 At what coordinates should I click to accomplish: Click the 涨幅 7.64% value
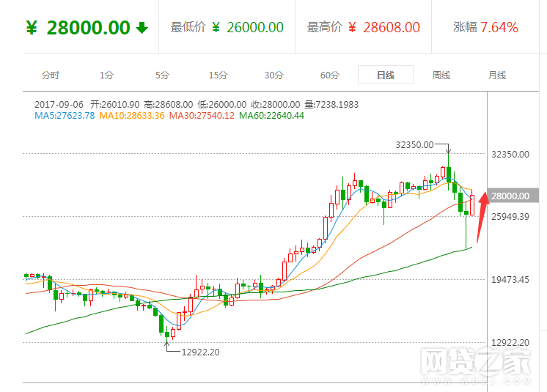(486, 28)
